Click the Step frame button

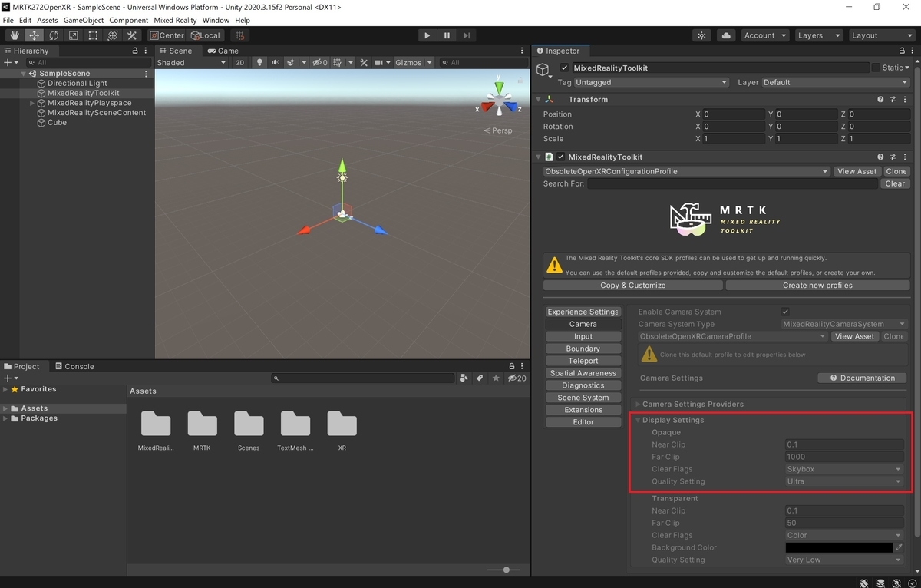pos(466,35)
